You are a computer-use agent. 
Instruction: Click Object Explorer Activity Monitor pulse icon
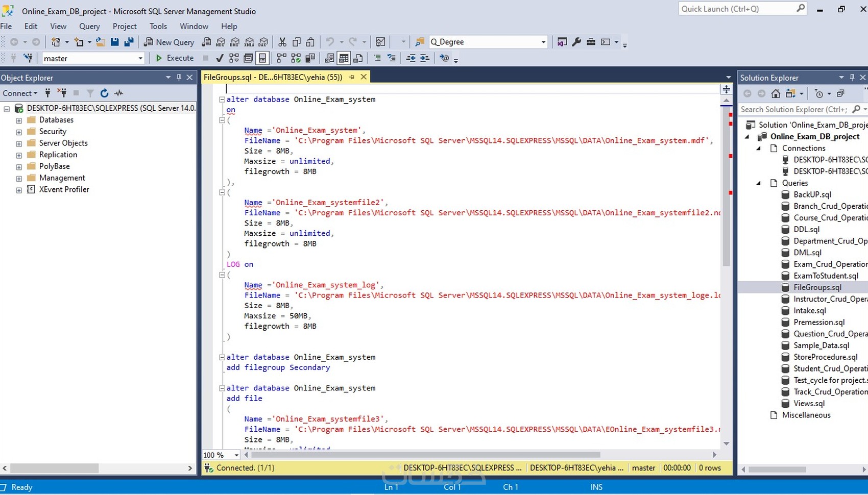(118, 93)
